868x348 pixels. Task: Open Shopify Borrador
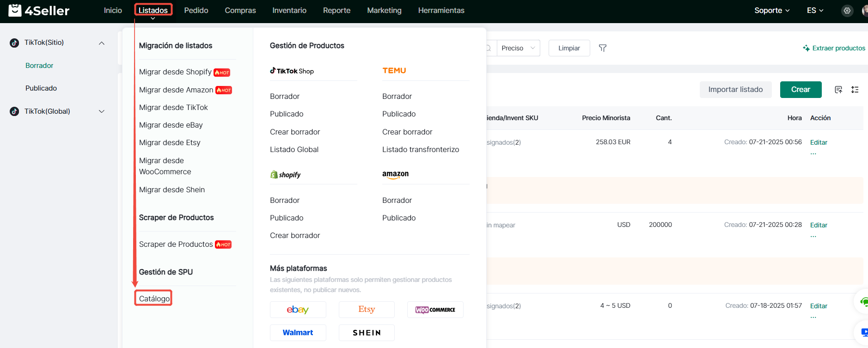pos(285,200)
